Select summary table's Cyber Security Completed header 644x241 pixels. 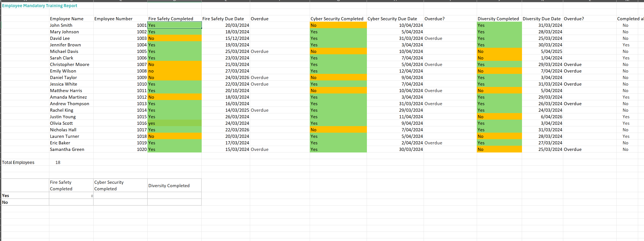pyautogui.click(x=120, y=185)
